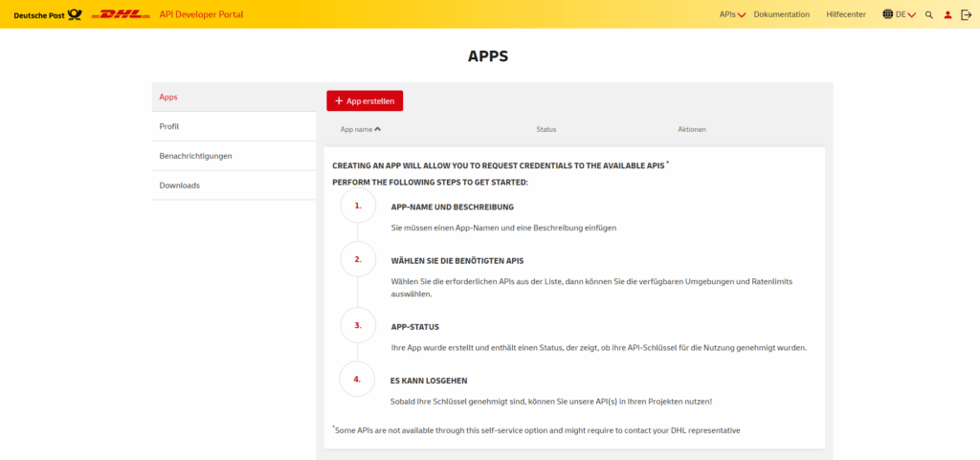This screenshot has height=460, width=980.
Task: Open the DE language dropdown
Action: pyautogui.click(x=905, y=14)
